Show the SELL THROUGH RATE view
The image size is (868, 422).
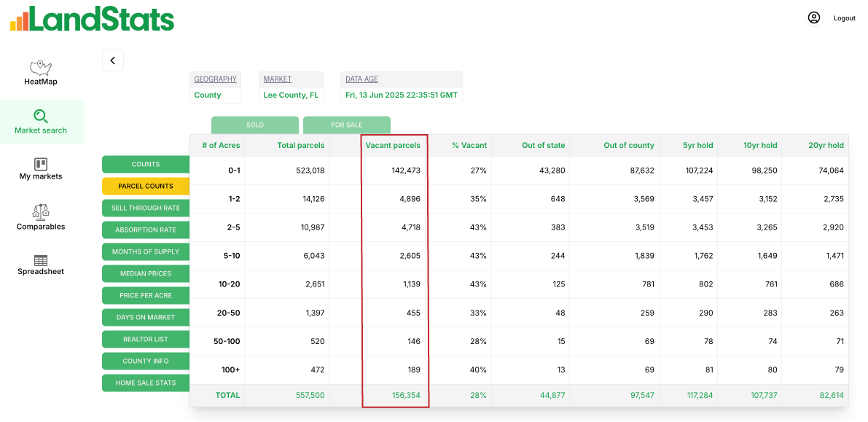(x=146, y=208)
